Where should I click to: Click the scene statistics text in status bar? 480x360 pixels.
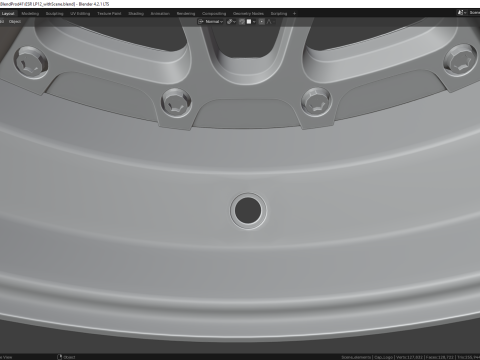point(411,357)
